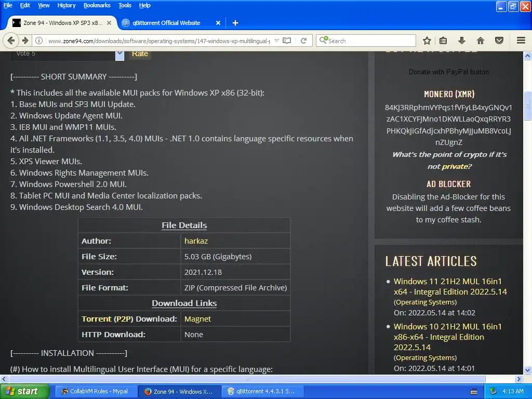Click the vertical scrollbar down arrow
Screen dimensions: 532x399
(x=528, y=370)
